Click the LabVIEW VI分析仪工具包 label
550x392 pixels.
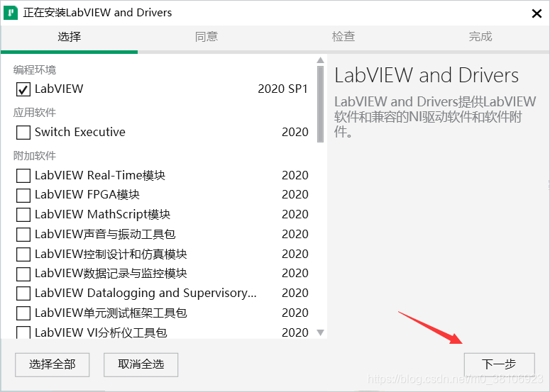pyautogui.click(x=101, y=332)
